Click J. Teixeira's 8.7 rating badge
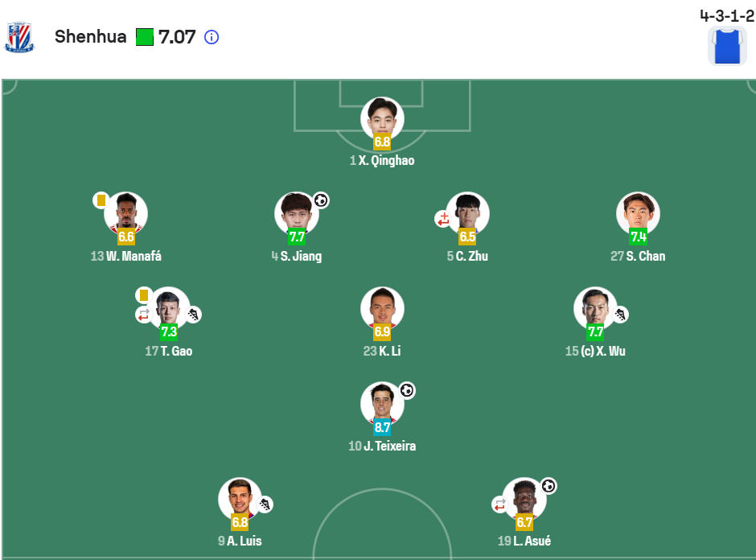Viewport: 756px width, 560px height. point(382,427)
